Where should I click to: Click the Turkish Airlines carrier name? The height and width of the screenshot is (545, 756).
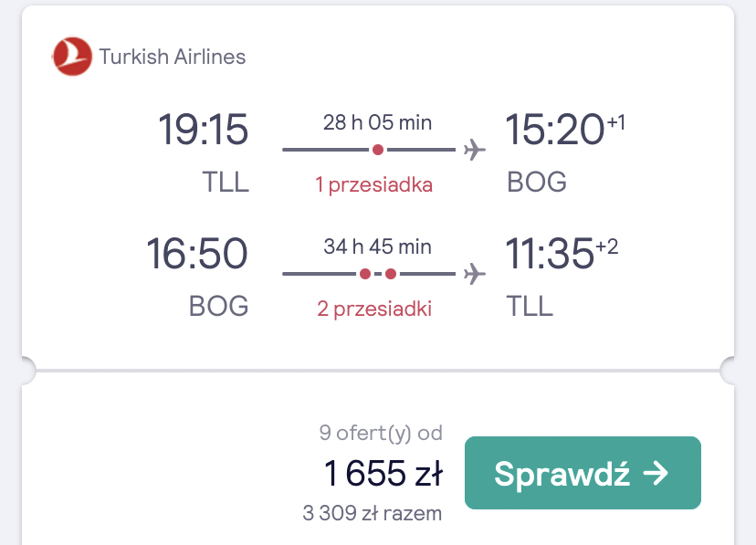click(x=173, y=57)
